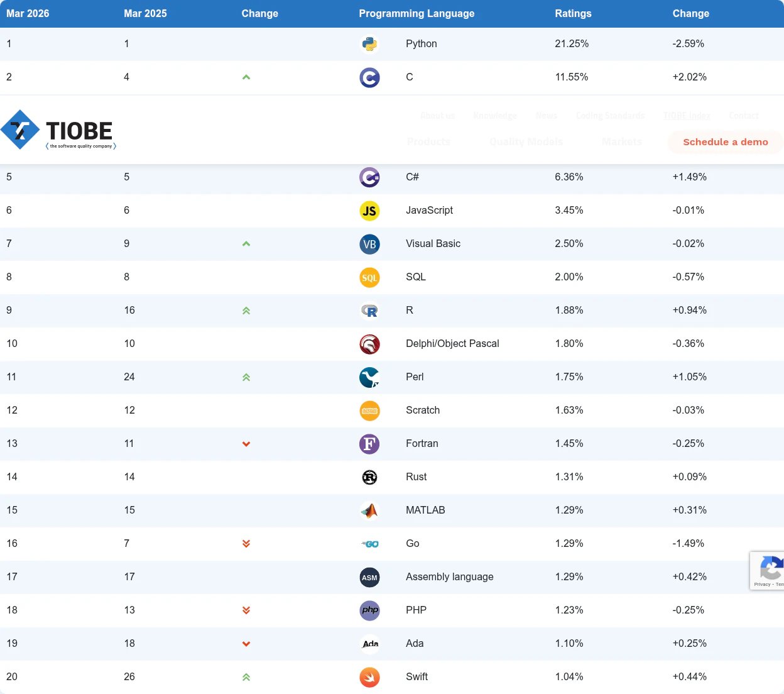Open the TIOBE home logo
The width and height of the screenshot is (784, 694).
coord(58,129)
